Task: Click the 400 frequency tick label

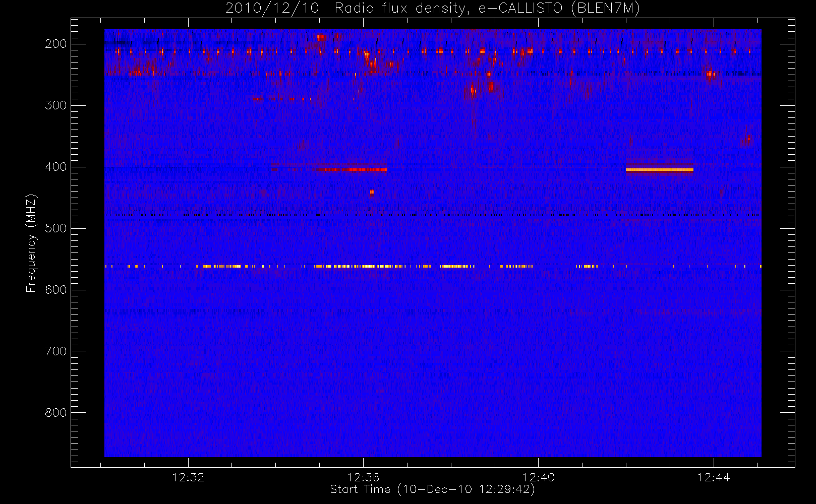Action: (56, 167)
